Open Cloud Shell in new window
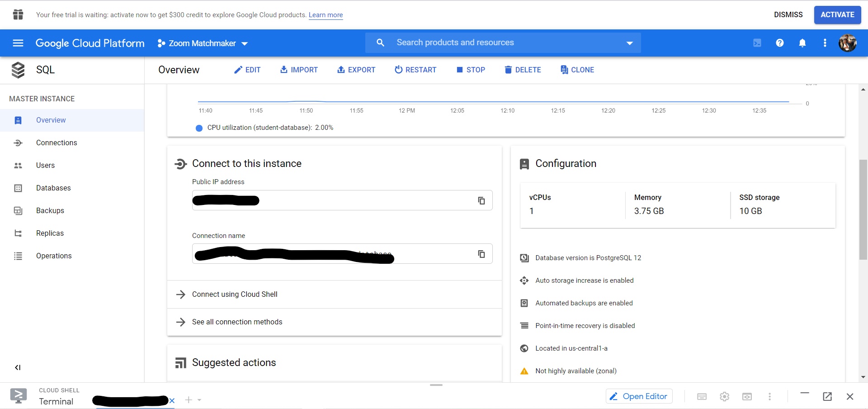Image resolution: width=868 pixels, height=409 pixels. click(x=827, y=397)
